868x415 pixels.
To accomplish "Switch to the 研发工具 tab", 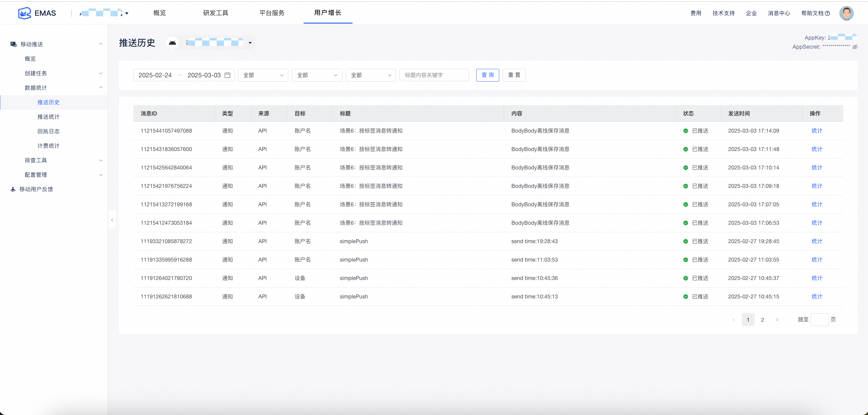I will point(216,13).
